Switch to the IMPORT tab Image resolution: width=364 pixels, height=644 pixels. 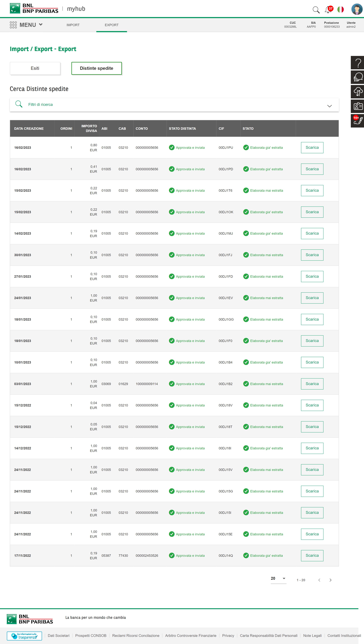click(x=73, y=25)
